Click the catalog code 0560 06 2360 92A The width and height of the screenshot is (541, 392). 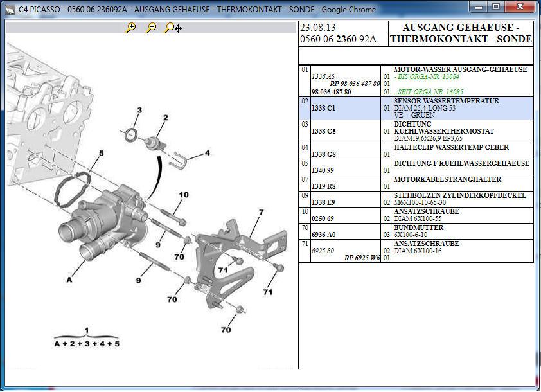point(339,39)
